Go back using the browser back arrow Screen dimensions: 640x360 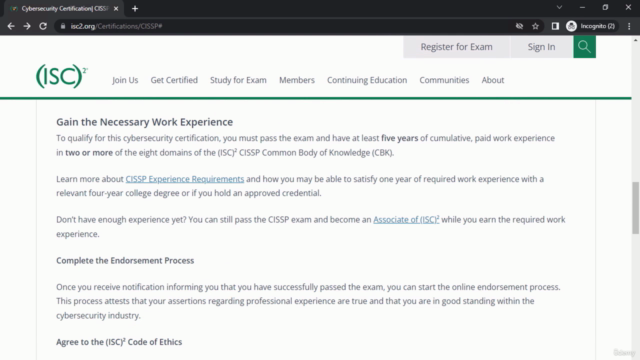click(x=11, y=26)
